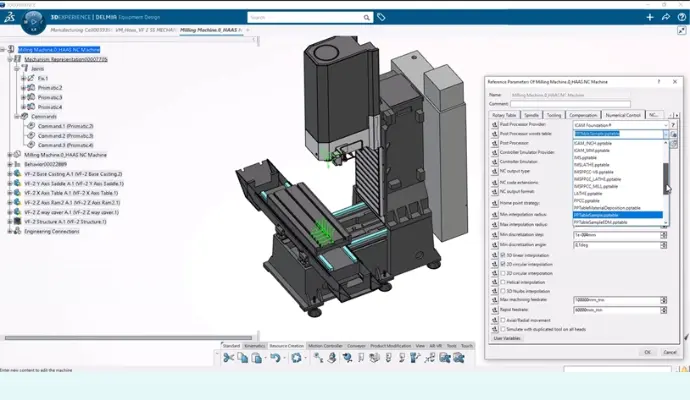The height and width of the screenshot is (400, 690).
Task: Switch to the Compensation tab
Action: click(x=583, y=115)
